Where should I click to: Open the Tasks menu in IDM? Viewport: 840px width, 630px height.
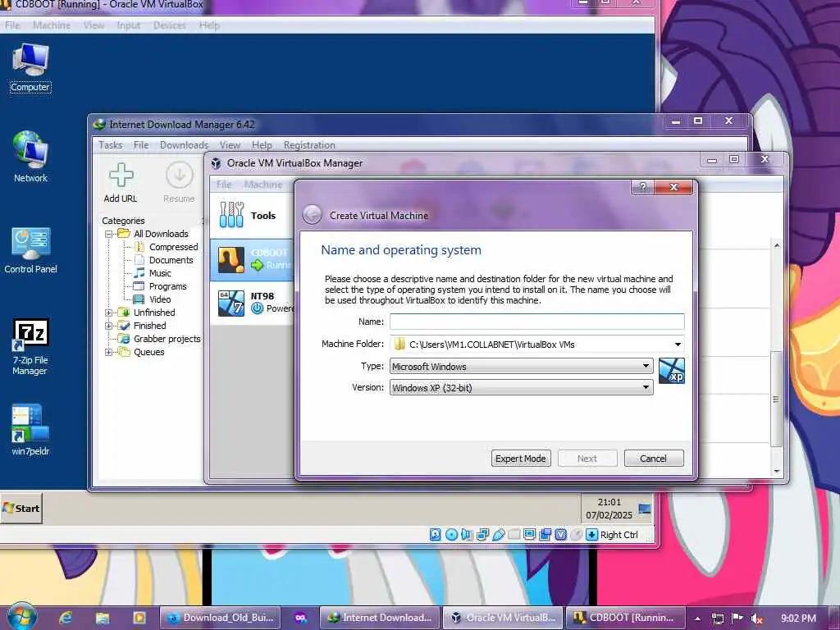click(x=111, y=144)
